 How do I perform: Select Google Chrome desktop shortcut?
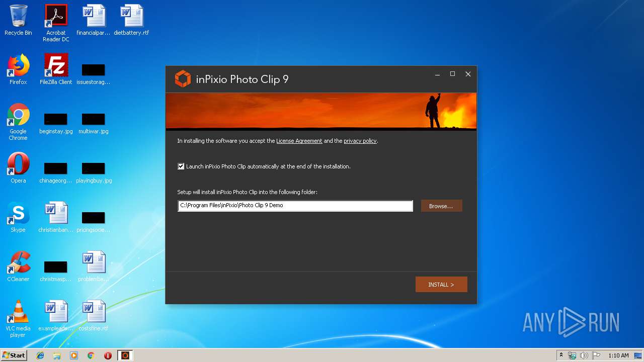click(x=18, y=122)
